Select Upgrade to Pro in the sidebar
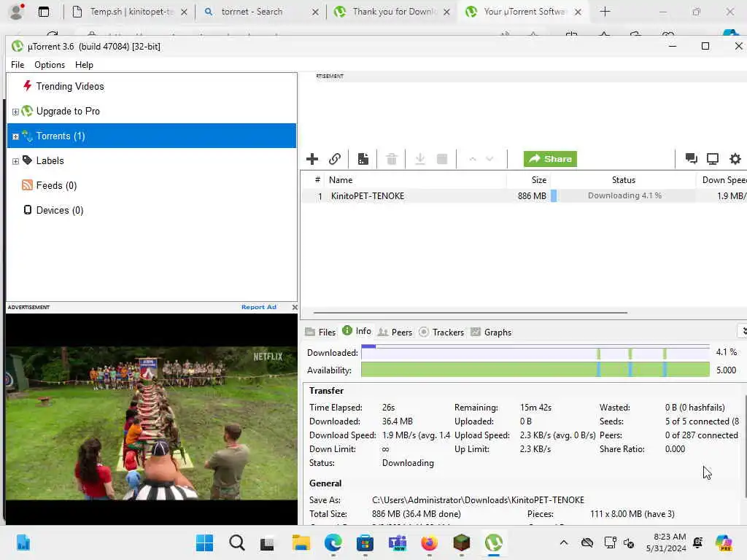747x560 pixels. (68, 111)
